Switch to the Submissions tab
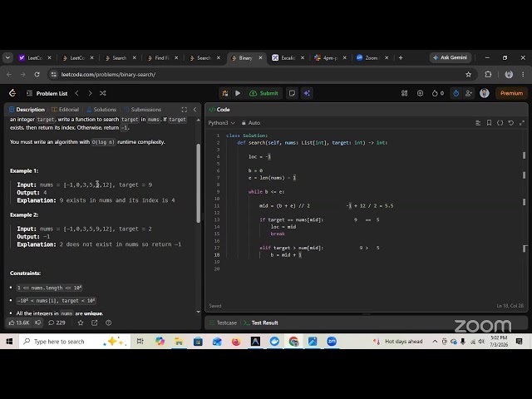This screenshot has width=532, height=399. tap(142, 109)
